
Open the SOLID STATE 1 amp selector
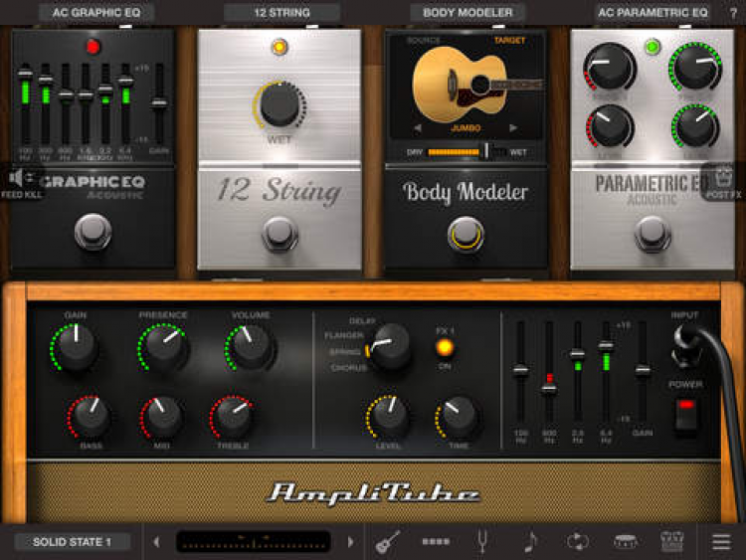(73, 542)
